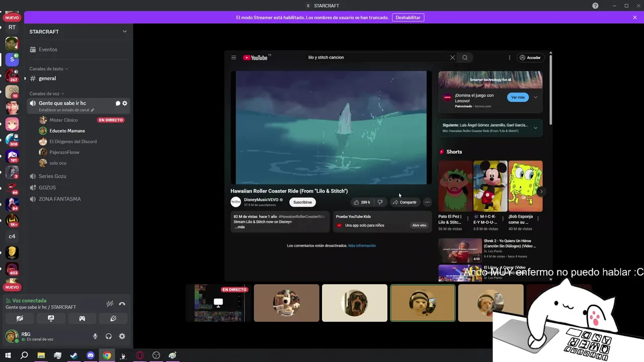Open Discord user settings gear

point(122,336)
